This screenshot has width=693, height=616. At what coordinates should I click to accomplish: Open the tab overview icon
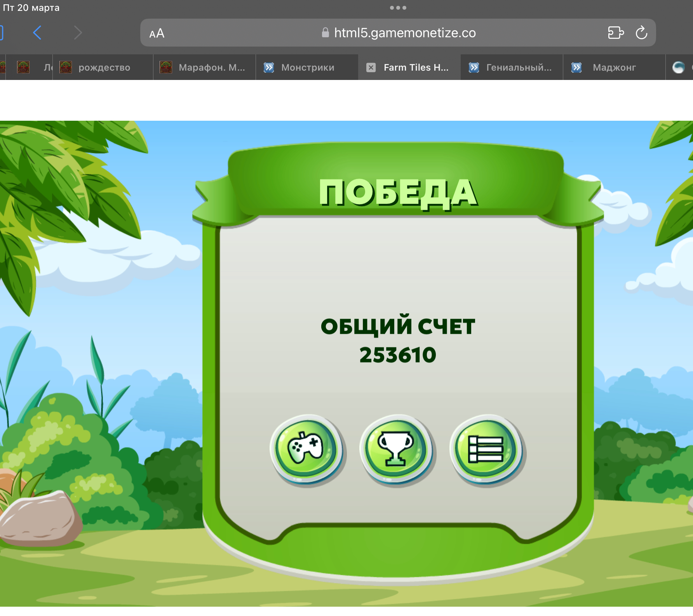pos(616,33)
